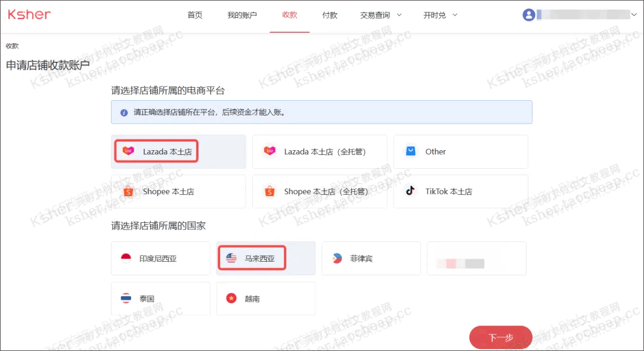This screenshot has width=644, height=351.
Task: Select the Other platform option
Action: [460, 151]
